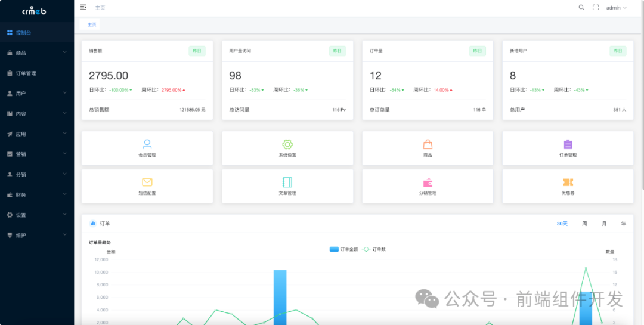
Task: Click the 内容 sidebar icon
Action: point(10,114)
